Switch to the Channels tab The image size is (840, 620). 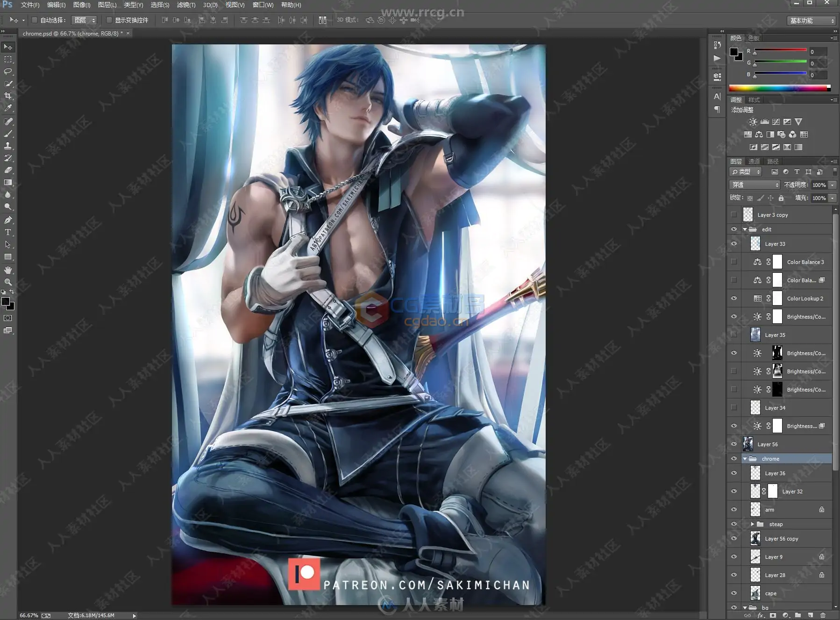[x=754, y=161]
